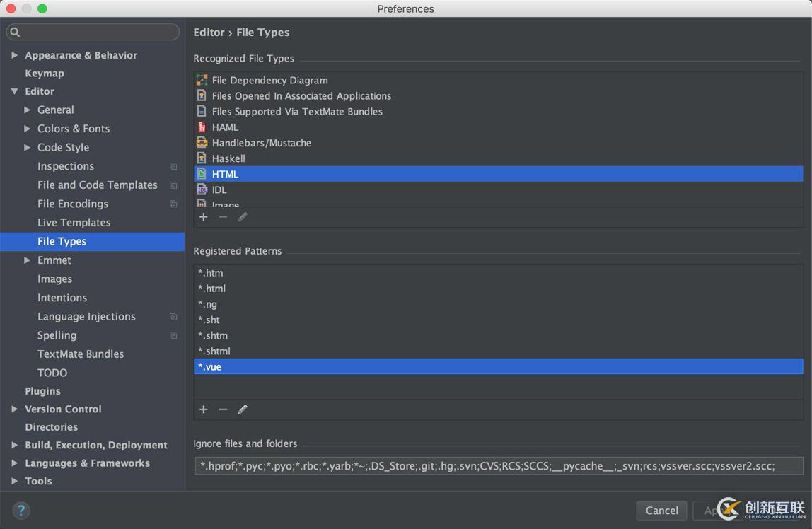Select the HAML file type
The height and width of the screenshot is (529, 812).
pos(226,127)
